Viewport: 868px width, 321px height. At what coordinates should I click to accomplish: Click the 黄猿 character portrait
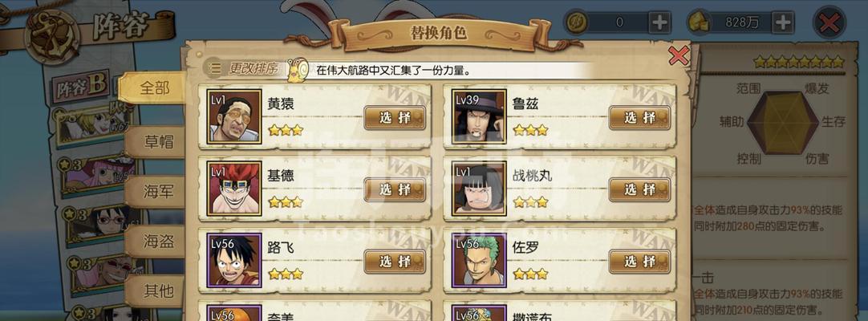pyautogui.click(x=234, y=117)
